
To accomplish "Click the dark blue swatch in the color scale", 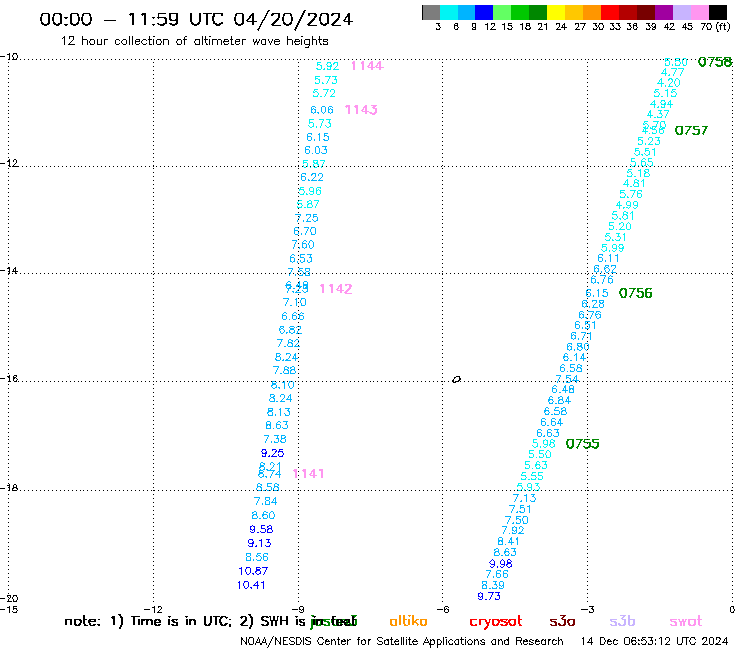I will tap(484, 12).
